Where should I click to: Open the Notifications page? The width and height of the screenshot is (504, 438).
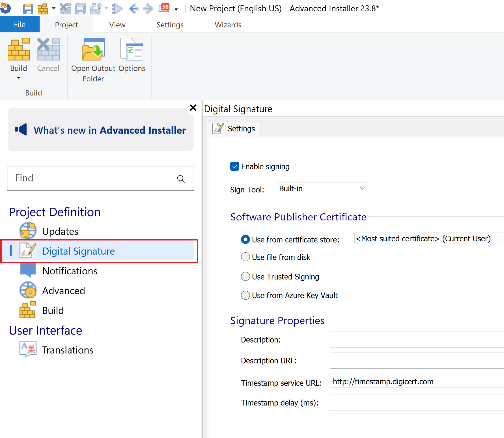tap(70, 271)
